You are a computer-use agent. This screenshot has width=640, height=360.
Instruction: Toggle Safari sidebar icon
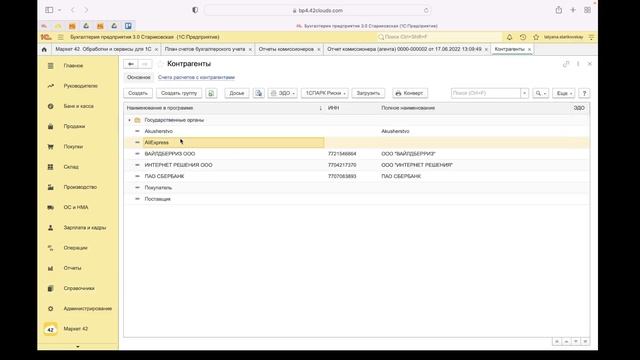tap(49, 10)
